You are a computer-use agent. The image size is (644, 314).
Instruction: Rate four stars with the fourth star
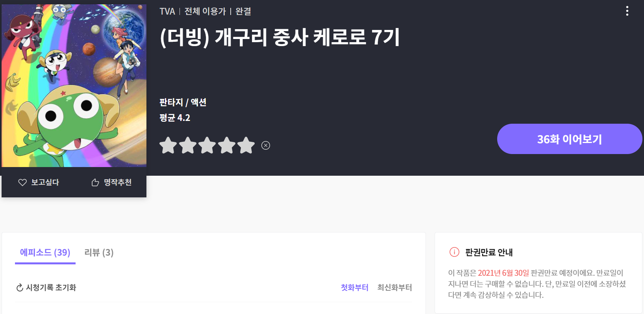click(x=227, y=145)
